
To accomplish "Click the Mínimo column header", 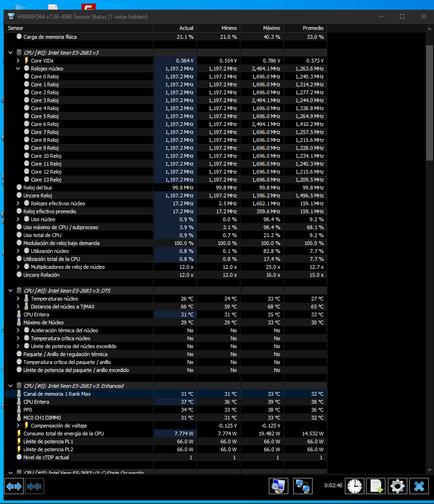I will (218, 28).
